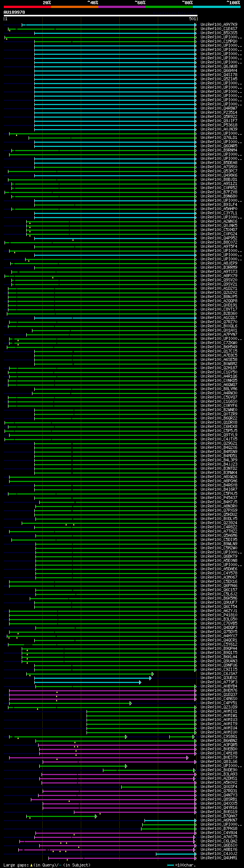Open hit UniRef100_B8BJD1
Viewport: 244px width, 868px height.
click(x=219, y=180)
